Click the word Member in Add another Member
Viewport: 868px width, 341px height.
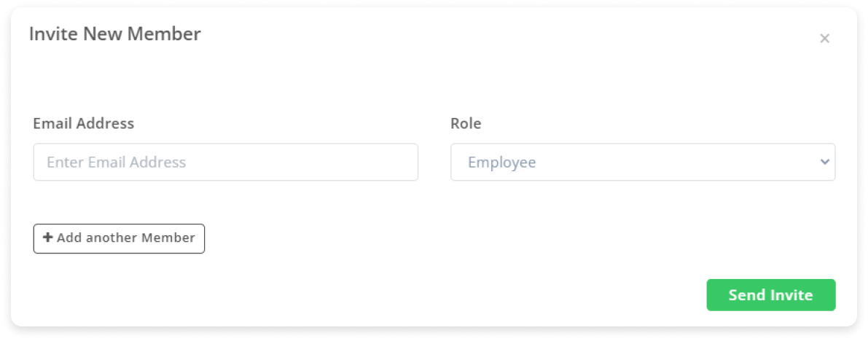(168, 238)
